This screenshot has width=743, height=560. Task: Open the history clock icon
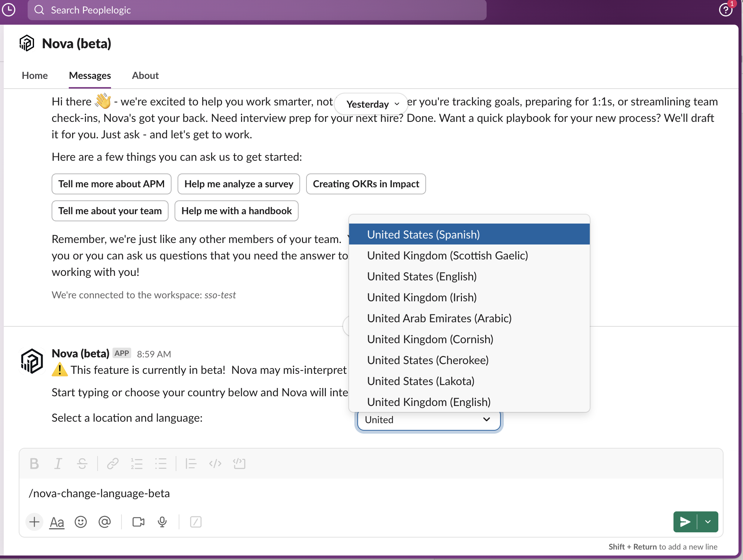[9, 10]
